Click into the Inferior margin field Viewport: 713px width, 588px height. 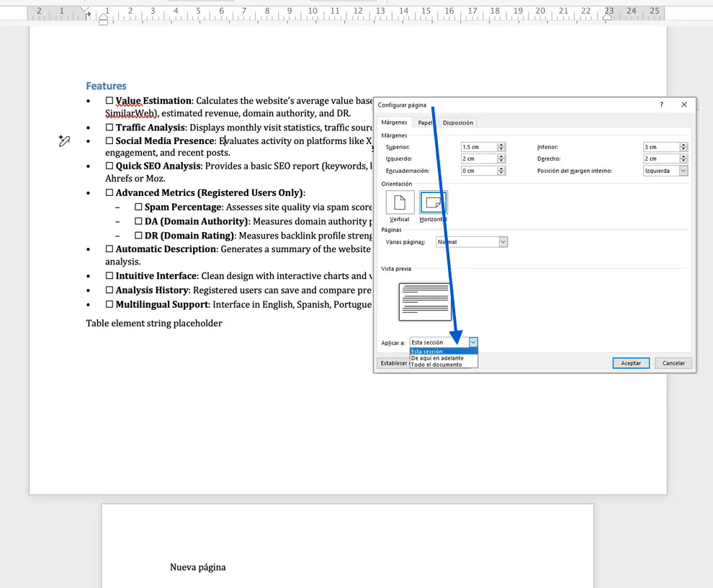point(661,147)
